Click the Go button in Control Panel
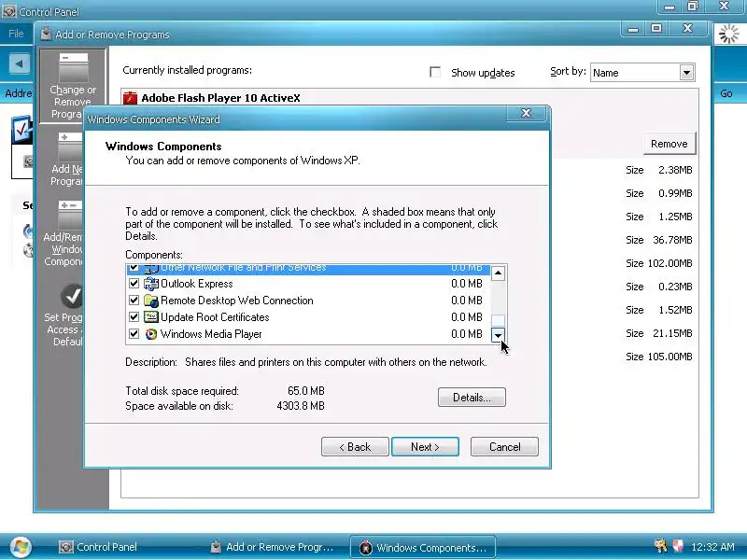 point(726,93)
